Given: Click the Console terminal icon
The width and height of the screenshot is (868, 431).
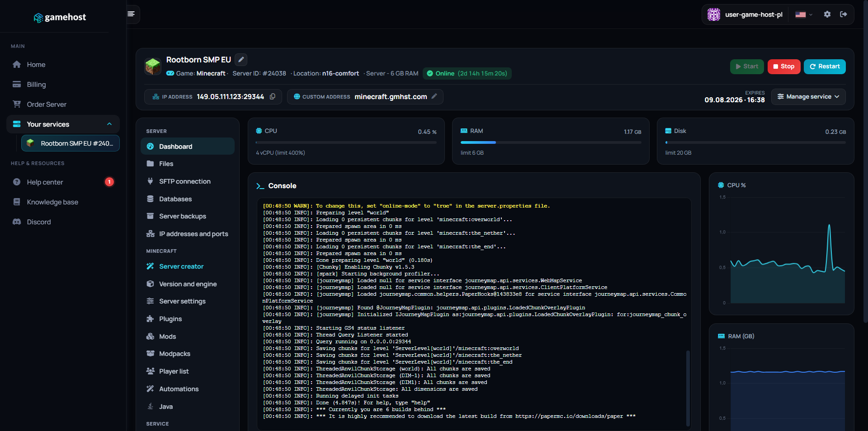Looking at the screenshot, I should coord(260,186).
